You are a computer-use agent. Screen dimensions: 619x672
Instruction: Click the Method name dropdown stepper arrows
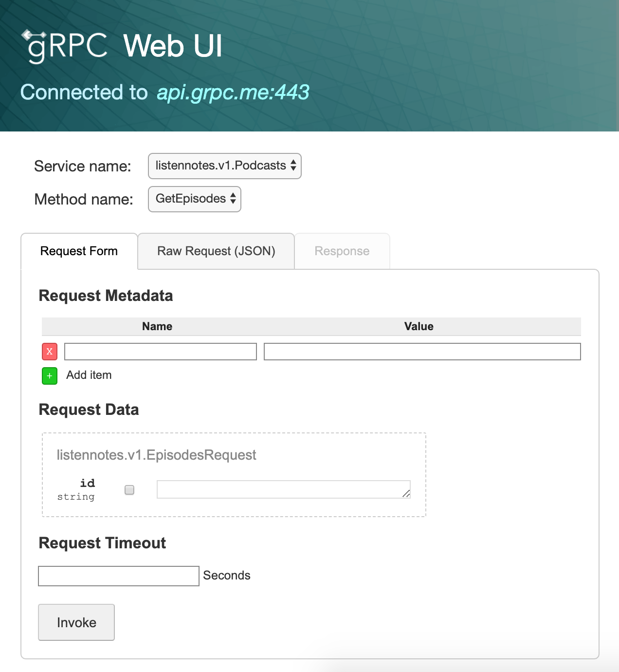tap(232, 199)
